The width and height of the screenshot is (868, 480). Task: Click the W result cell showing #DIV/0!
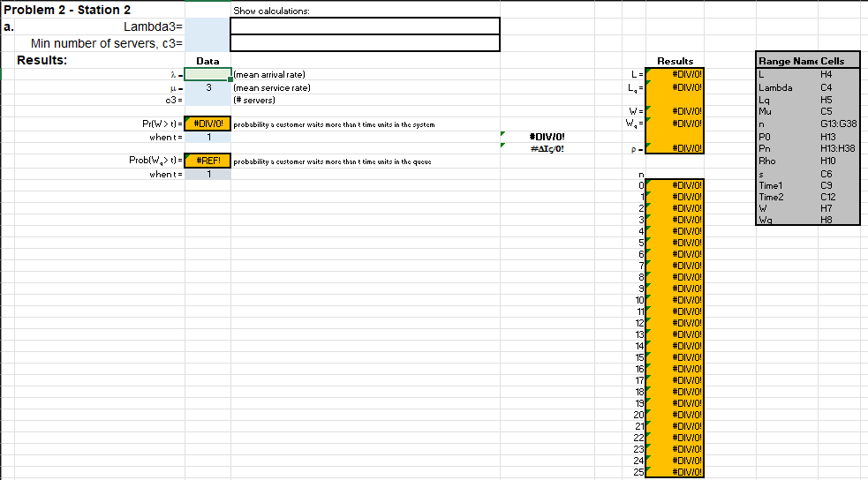[675, 111]
